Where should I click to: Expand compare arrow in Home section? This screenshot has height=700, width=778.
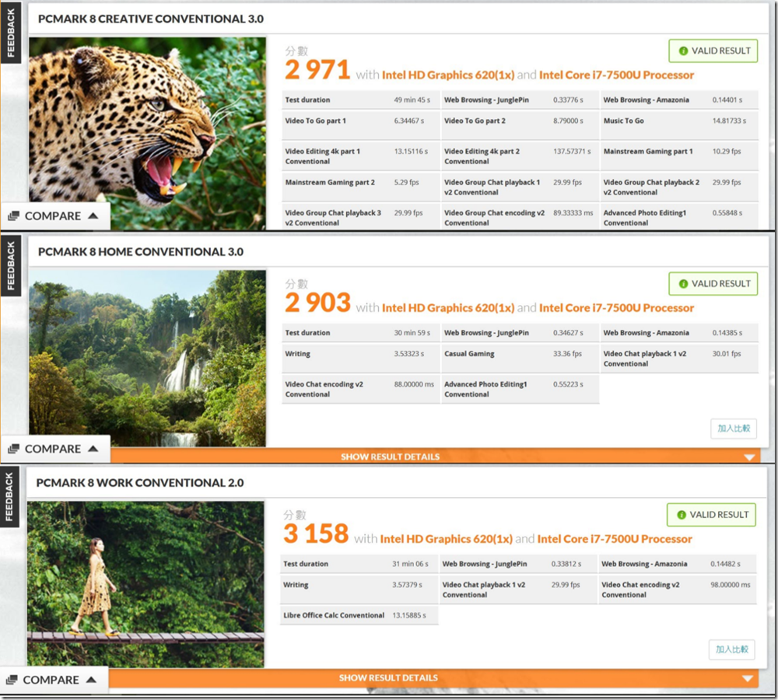pyautogui.click(x=93, y=449)
